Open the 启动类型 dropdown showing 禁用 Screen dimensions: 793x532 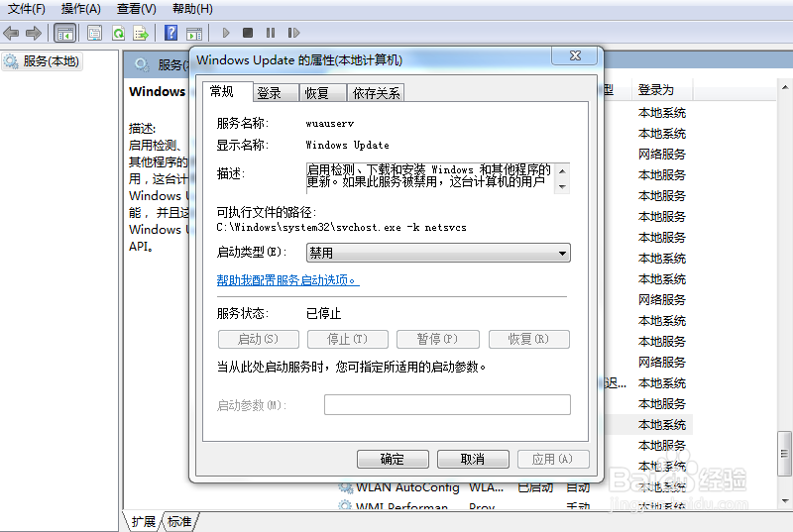click(438, 253)
